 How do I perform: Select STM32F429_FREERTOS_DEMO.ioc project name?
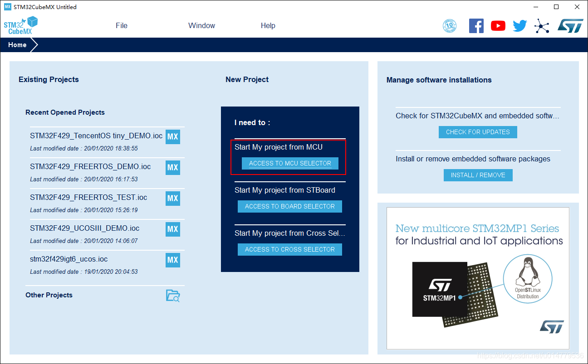[90, 166]
